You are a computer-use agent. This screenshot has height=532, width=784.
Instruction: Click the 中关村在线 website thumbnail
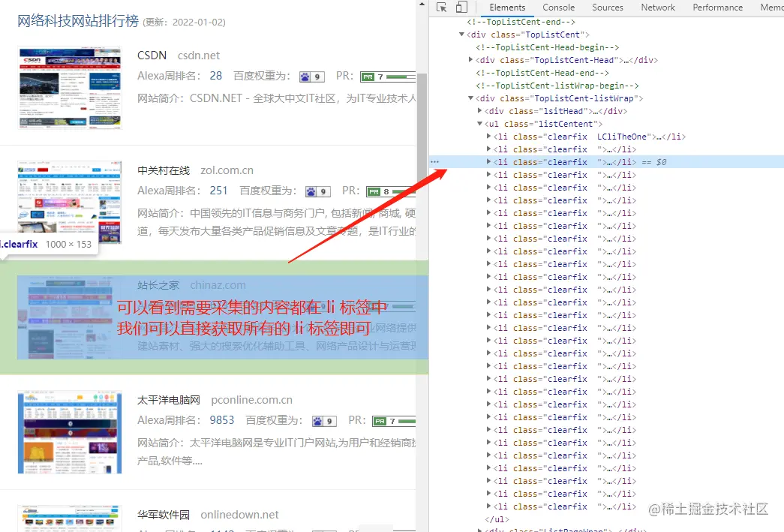point(70,202)
